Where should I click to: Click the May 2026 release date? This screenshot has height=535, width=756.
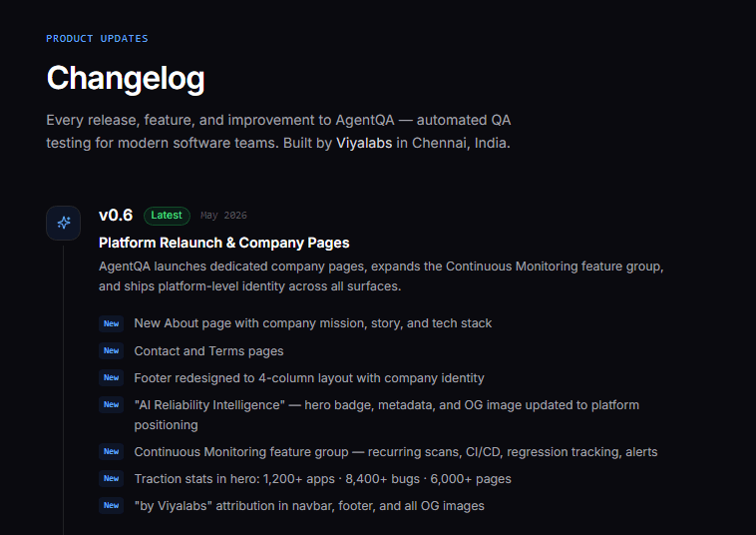[223, 216]
